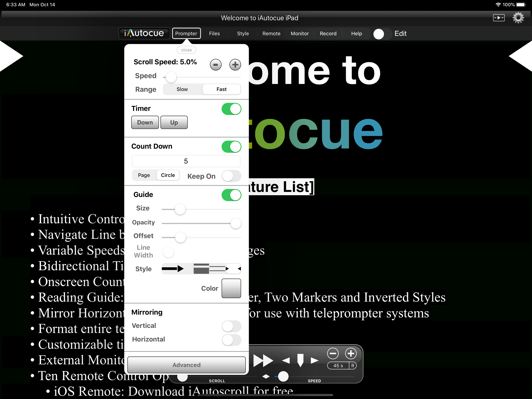
Task: Enable Vertical mirroring switch
Action: [x=231, y=326]
